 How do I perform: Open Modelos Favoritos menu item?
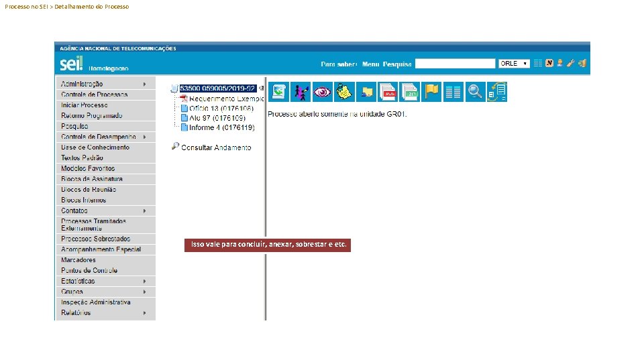pos(105,168)
